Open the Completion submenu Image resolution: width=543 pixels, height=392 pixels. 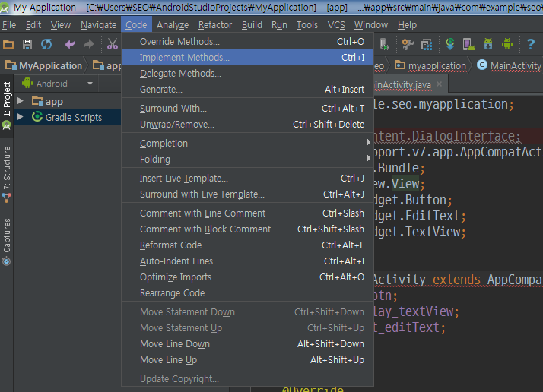coord(247,143)
